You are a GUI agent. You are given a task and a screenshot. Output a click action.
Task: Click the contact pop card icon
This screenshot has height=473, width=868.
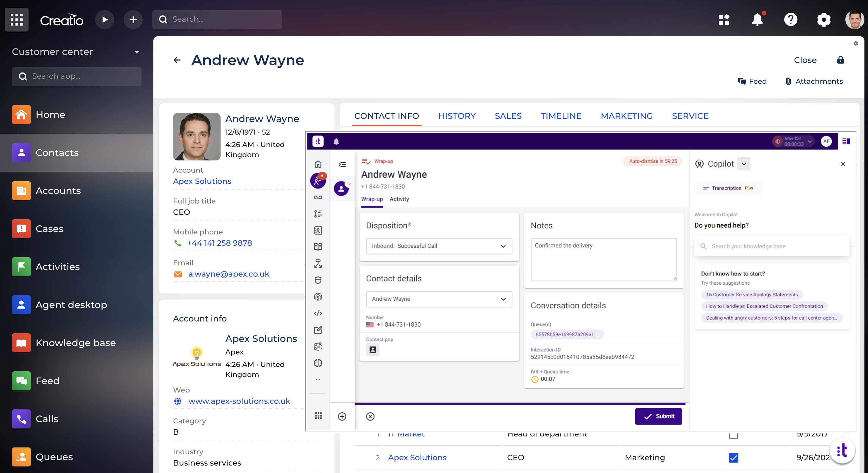(x=373, y=349)
